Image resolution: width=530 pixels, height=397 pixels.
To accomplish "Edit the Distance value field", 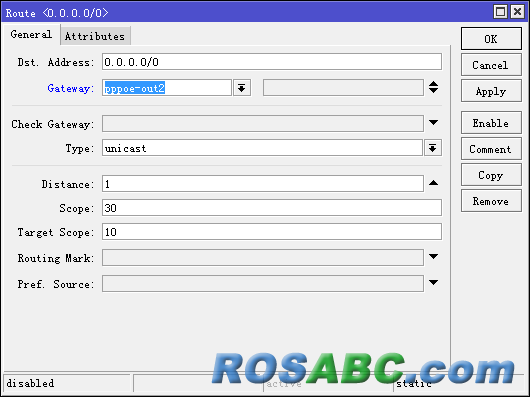I will point(263,184).
